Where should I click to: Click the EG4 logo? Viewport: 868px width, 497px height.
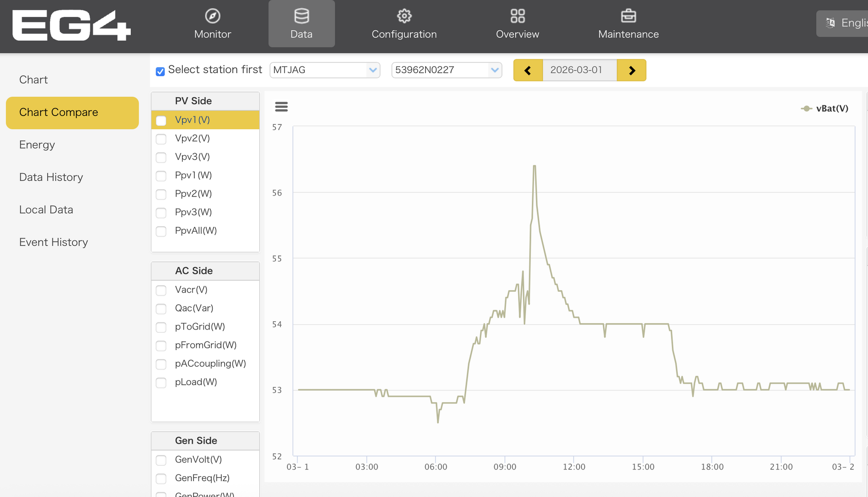(x=71, y=25)
